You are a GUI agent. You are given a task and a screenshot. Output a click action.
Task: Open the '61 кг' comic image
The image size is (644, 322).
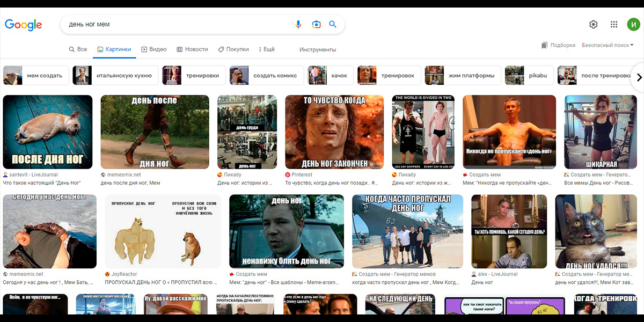coord(505,305)
